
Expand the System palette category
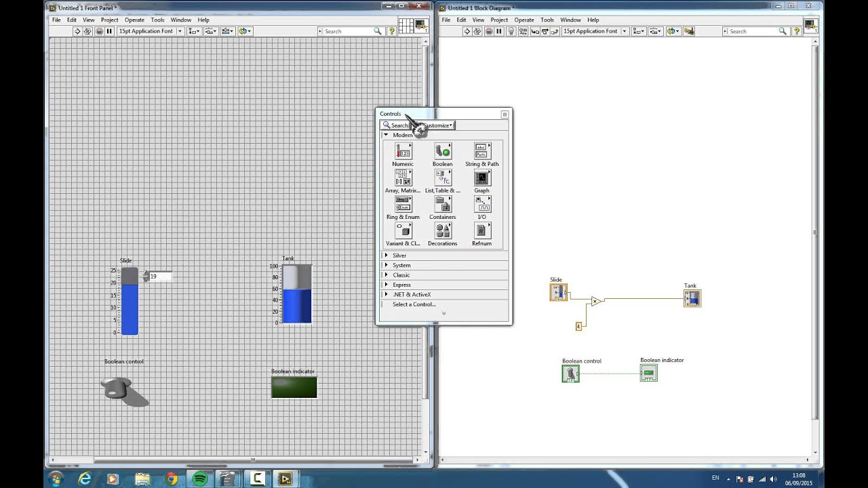point(386,265)
